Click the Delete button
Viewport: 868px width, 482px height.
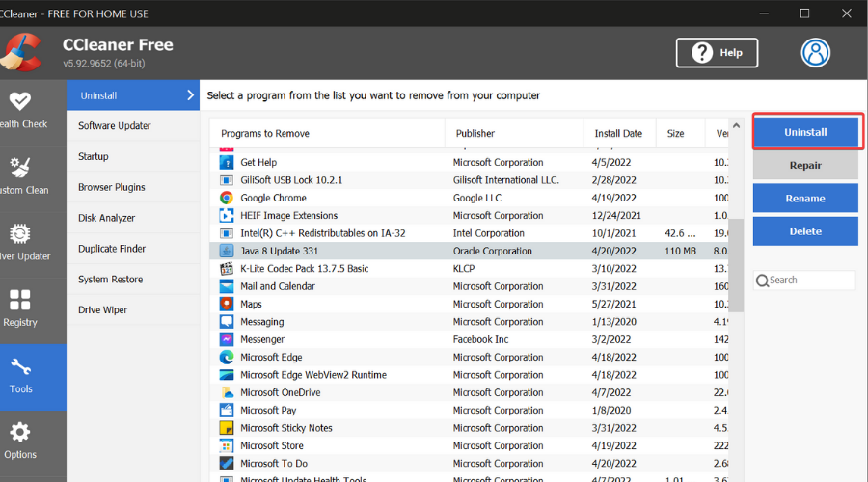point(805,231)
